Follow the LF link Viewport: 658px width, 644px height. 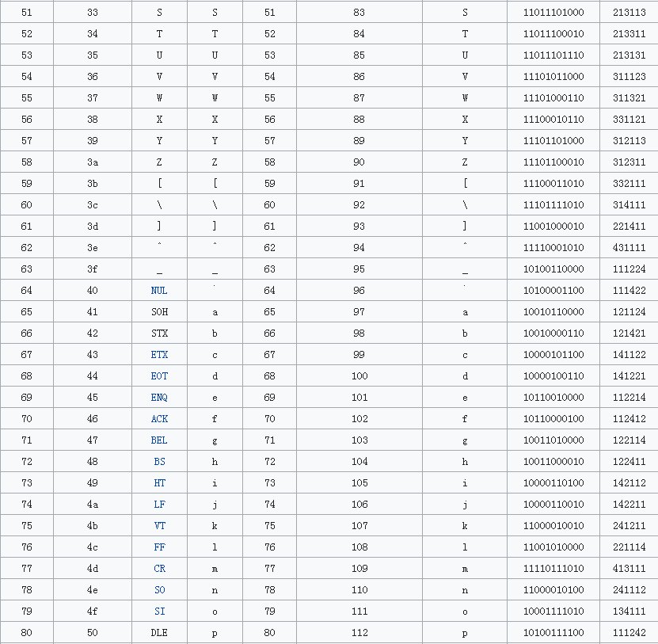(x=159, y=505)
